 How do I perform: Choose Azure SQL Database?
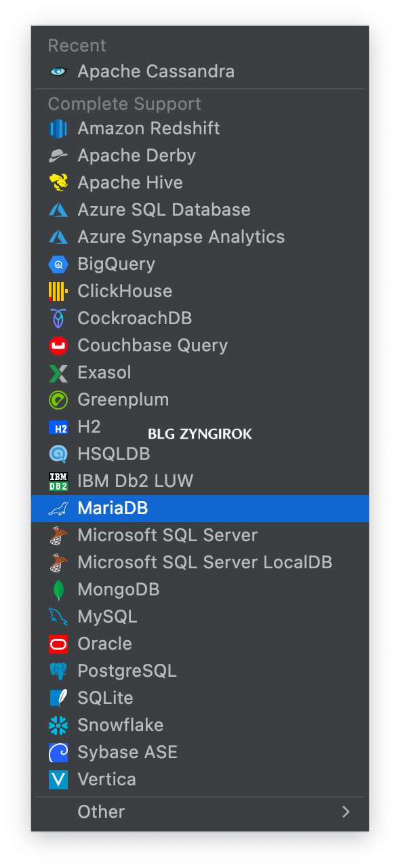pos(200,210)
